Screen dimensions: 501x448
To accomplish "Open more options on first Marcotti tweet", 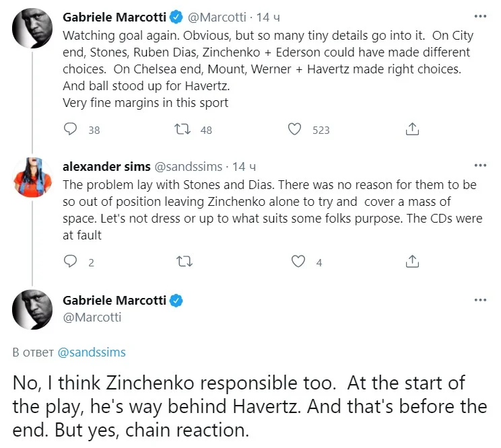I will coord(479,15).
